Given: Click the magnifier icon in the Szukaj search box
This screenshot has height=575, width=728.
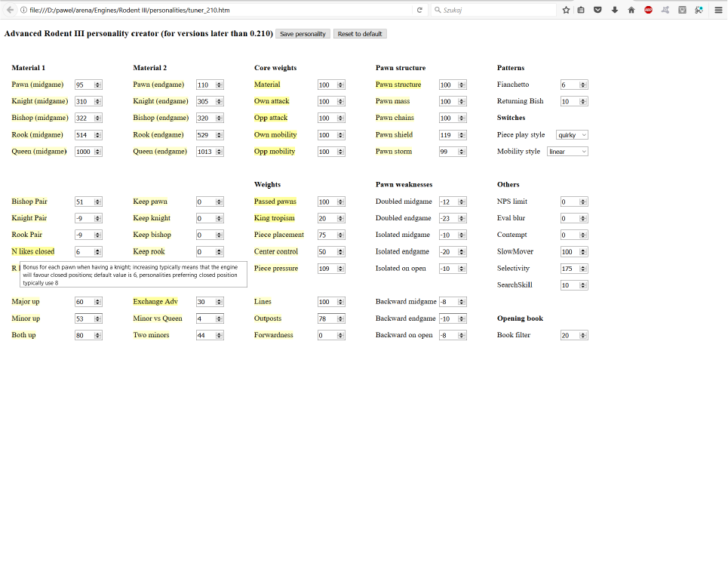Looking at the screenshot, I should coord(438,10).
